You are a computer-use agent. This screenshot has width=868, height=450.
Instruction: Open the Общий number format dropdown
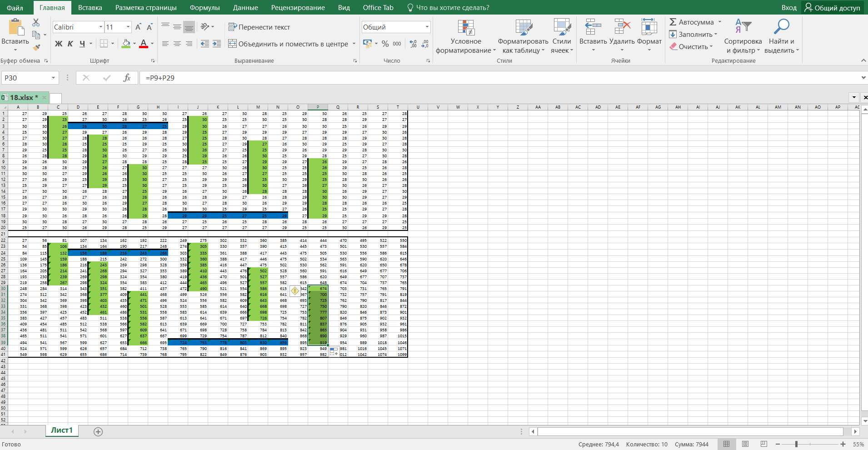point(427,27)
